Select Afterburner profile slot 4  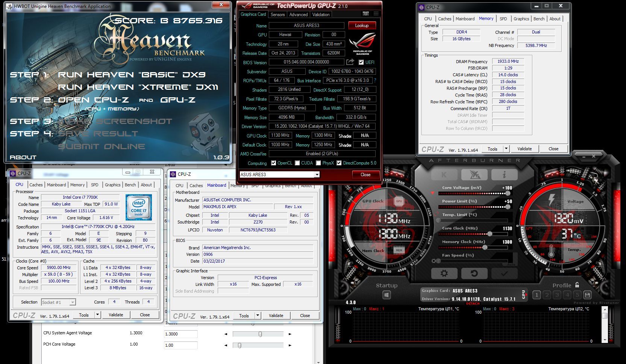(x=567, y=295)
